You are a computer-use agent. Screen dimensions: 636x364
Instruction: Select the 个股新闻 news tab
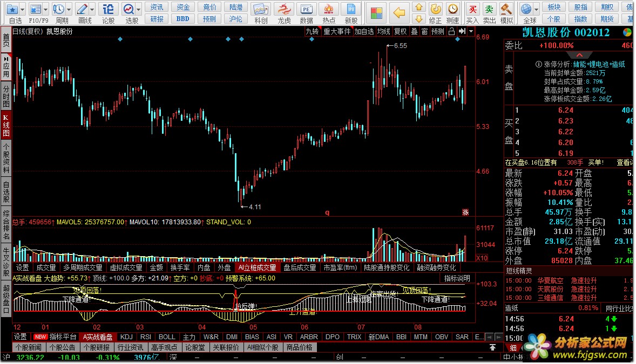tap(29, 348)
